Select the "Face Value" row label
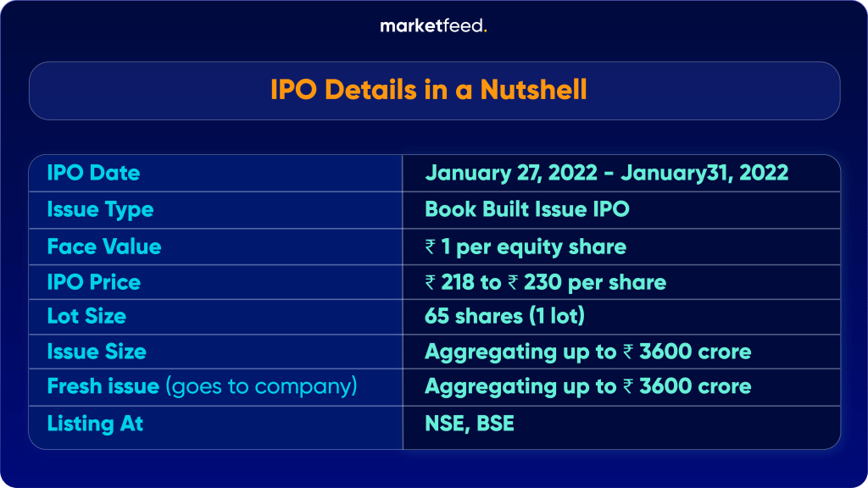Screen dimensions: 868x488 pyautogui.click(x=103, y=247)
